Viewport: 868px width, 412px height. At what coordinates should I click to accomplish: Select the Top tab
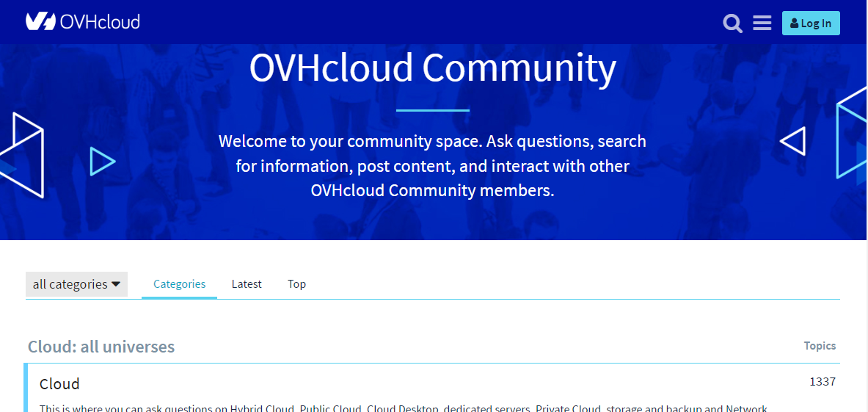click(x=296, y=284)
